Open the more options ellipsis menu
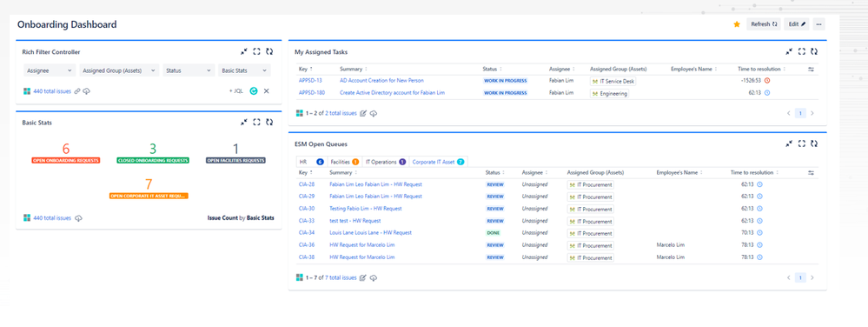Viewport: 868px width, 327px height. 818,24
